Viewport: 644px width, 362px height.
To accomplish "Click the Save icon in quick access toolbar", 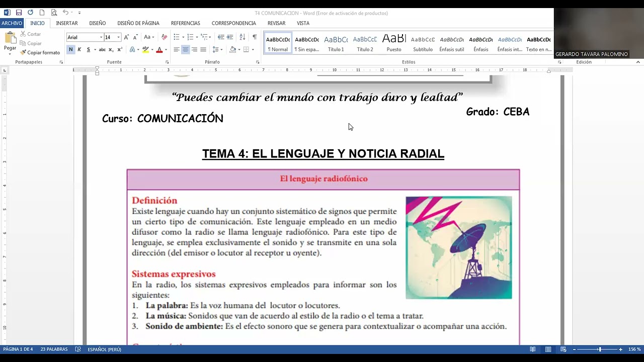I will (19, 13).
